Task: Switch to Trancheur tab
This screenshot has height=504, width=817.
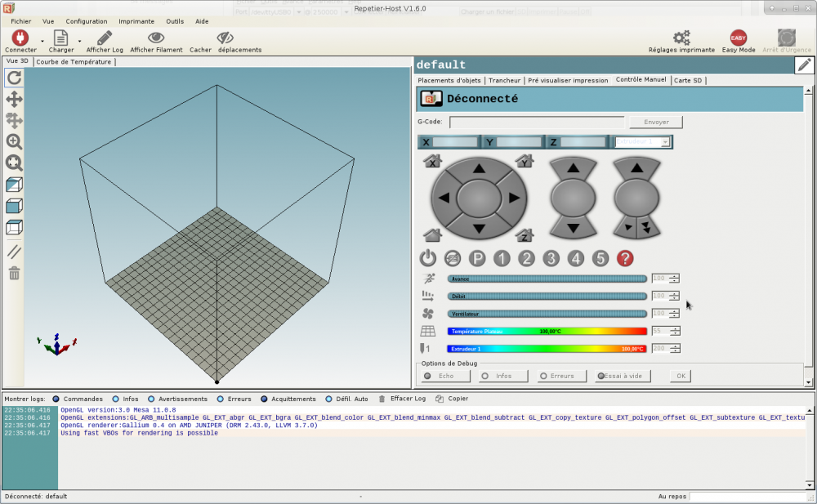Action: point(504,80)
